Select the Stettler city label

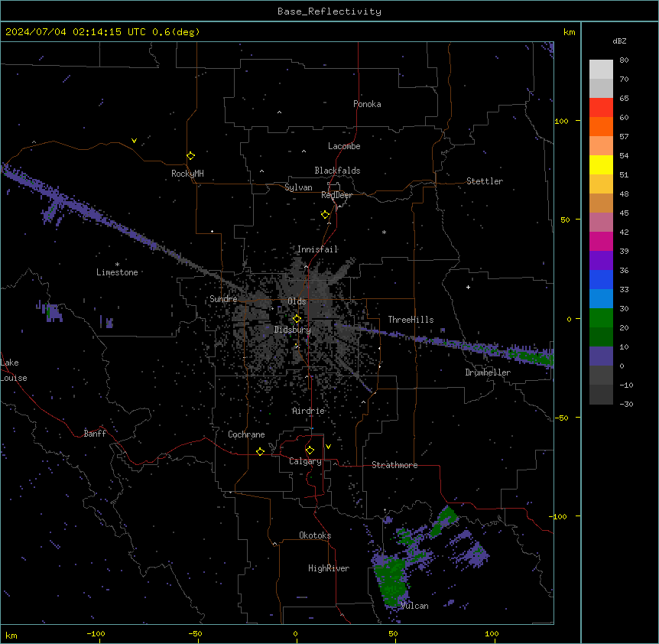(485, 181)
